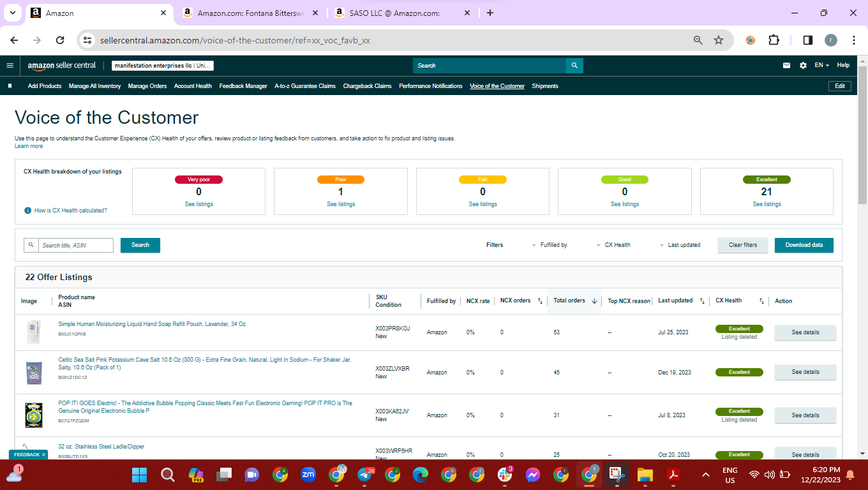This screenshot has height=490, width=868.
Task: Open the Chrome side panel
Action: click(807, 40)
